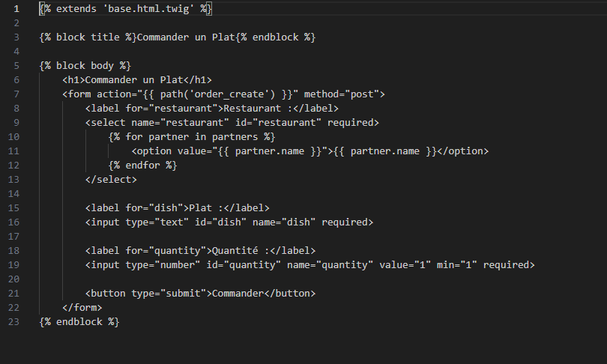
Task: Click label text 'Plat :' on line 15
Action: pos(206,208)
